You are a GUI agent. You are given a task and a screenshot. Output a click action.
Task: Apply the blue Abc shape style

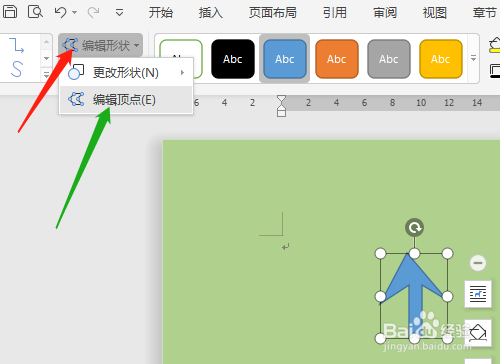(285, 59)
